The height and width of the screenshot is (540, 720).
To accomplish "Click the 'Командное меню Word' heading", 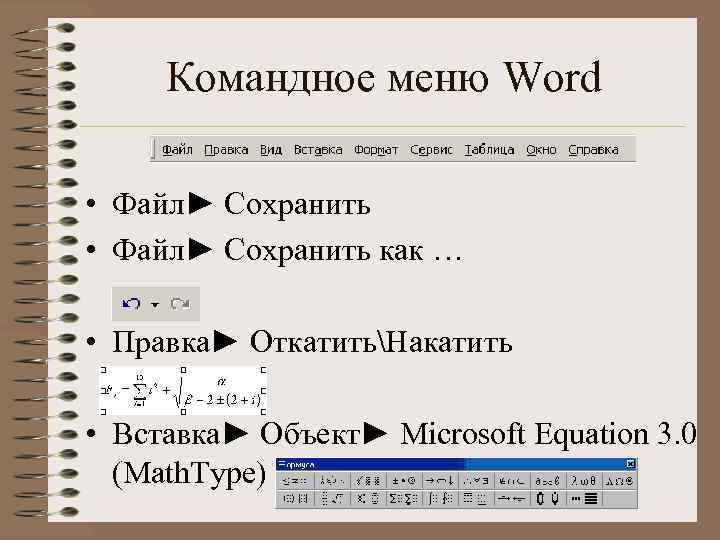I will pyautogui.click(x=383, y=78).
